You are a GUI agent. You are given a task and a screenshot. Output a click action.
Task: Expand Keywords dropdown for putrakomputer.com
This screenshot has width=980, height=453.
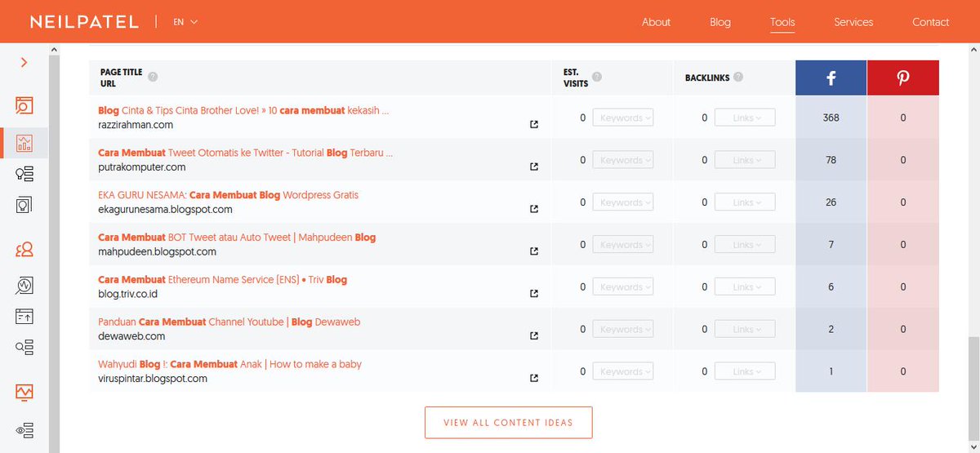(x=623, y=160)
